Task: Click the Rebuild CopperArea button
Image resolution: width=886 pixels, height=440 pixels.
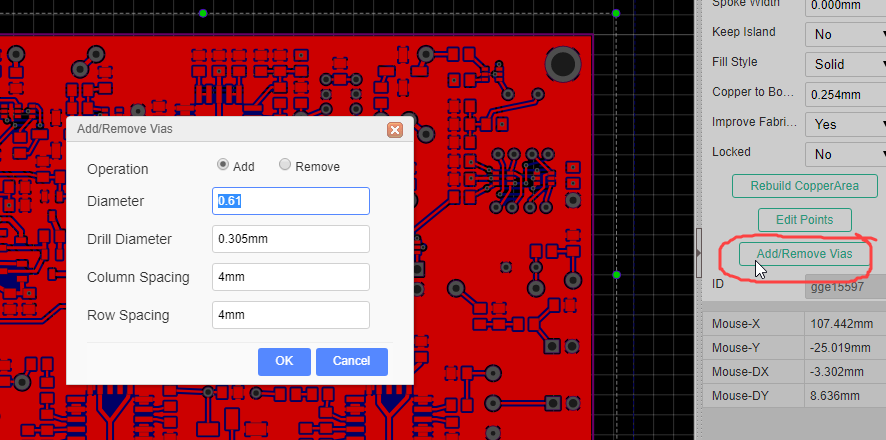Action: (x=804, y=186)
